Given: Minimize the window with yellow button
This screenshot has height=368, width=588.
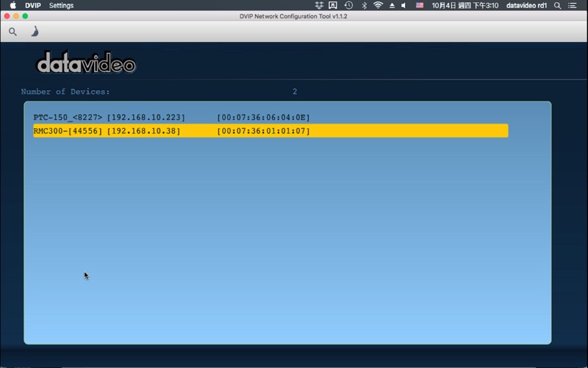Looking at the screenshot, I should (x=15, y=16).
